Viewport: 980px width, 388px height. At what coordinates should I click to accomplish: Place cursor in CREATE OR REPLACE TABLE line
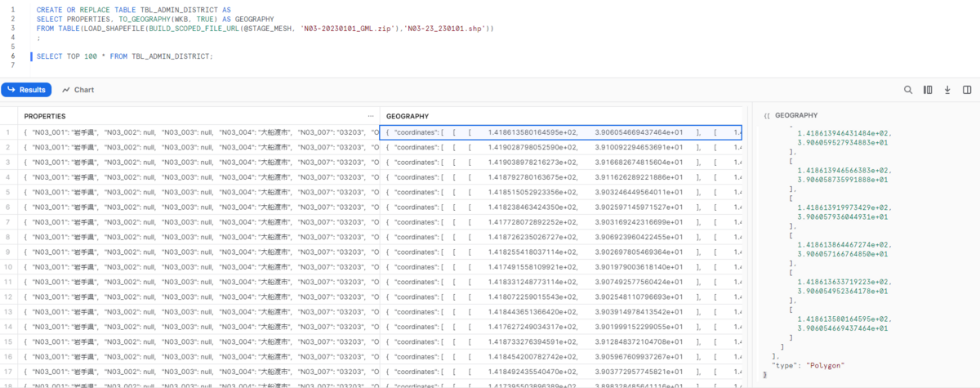tap(134, 9)
